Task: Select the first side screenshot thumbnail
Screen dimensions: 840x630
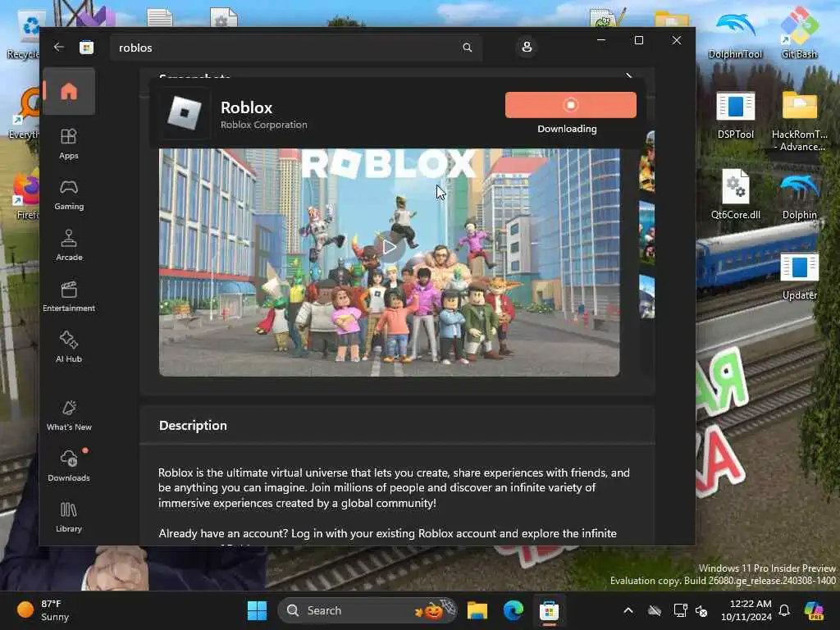Action: [x=646, y=162]
